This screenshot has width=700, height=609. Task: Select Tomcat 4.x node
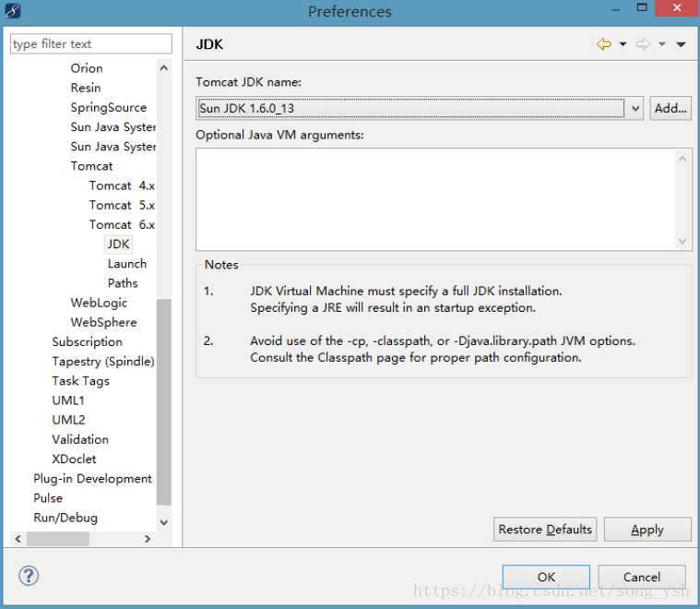coord(122,185)
